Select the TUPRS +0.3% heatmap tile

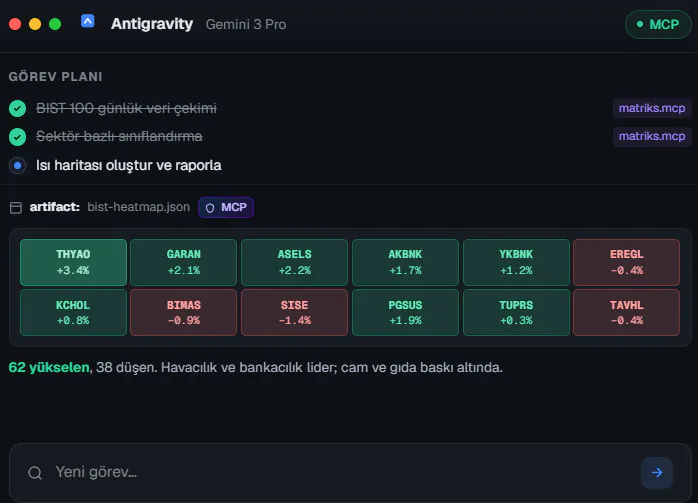coord(516,312)
